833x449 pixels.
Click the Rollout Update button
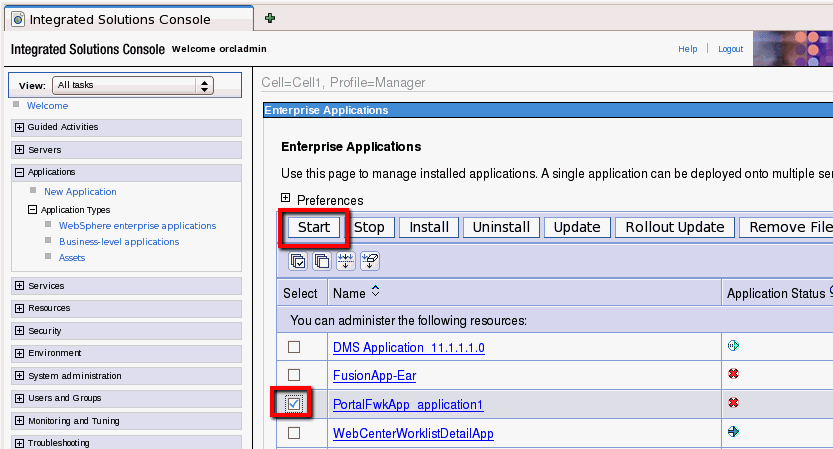click(x=675, y=227)
